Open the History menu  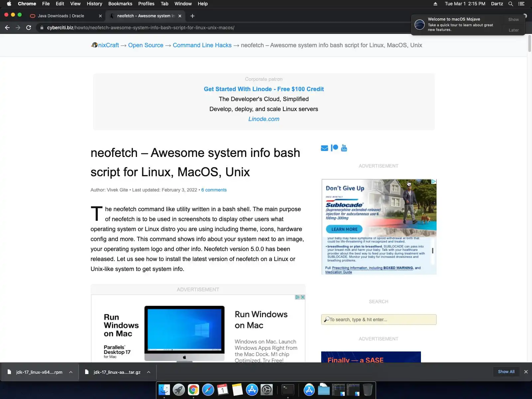click(x=94, y=4)
